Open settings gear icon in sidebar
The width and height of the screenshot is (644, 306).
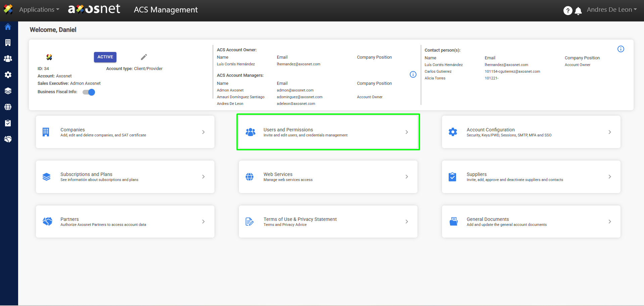coord(8,75)
